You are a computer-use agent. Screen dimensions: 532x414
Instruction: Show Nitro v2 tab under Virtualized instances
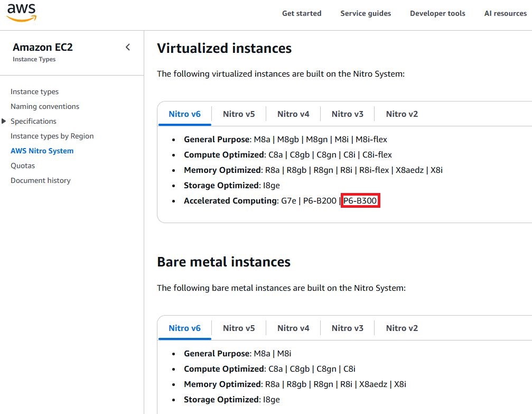[402, 114]
